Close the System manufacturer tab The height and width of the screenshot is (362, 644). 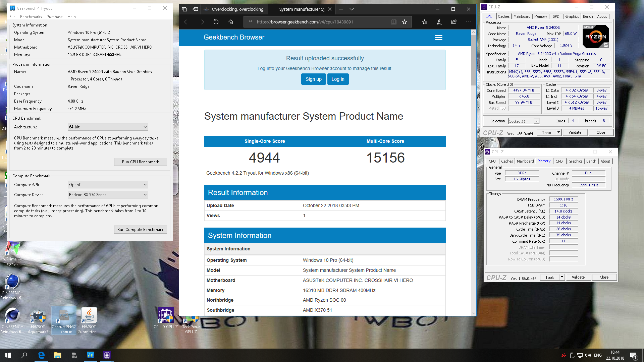pyautogui.click(x=330, y=9)
